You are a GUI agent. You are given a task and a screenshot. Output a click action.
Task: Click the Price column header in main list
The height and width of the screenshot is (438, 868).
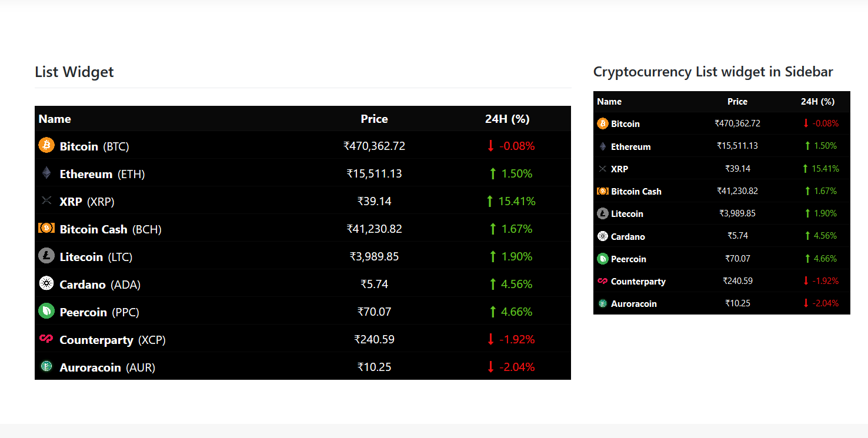(x=374, y=119)
